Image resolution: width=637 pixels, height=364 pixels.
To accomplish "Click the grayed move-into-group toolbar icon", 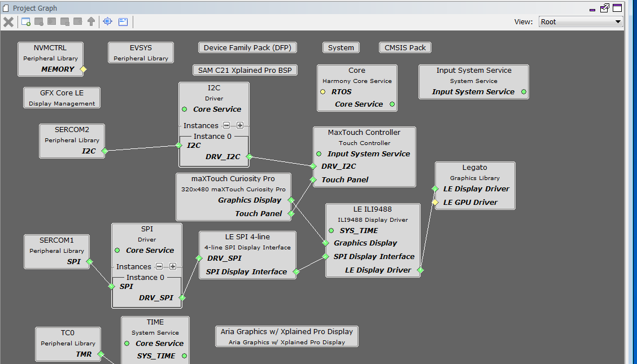I will pos(51,22).
